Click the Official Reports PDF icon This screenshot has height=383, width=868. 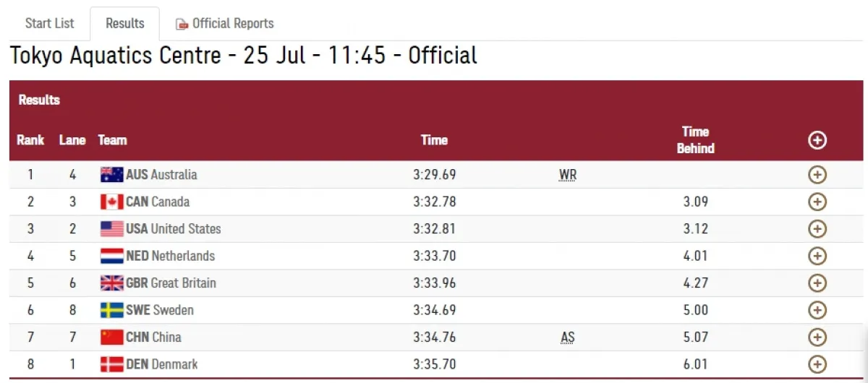(x=182, y=25)
